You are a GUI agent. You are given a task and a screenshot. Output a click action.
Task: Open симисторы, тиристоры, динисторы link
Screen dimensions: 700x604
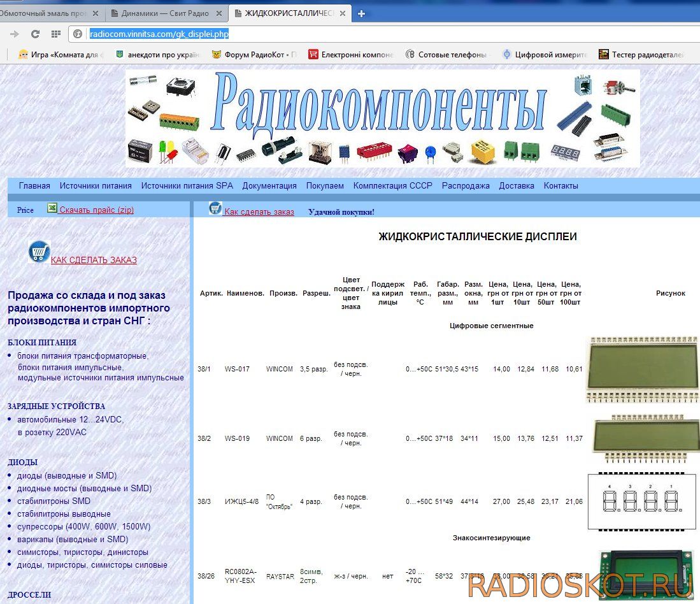click(x=83, y=552)
